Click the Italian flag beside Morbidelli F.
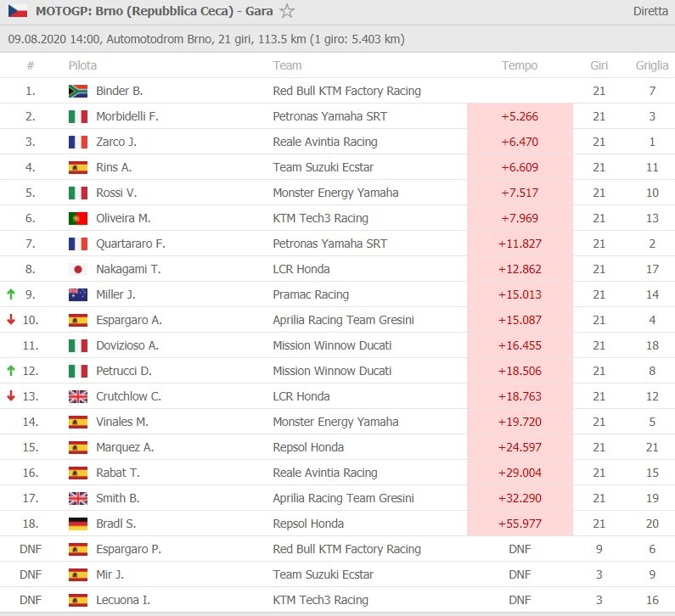The width and height of the screenshot is (675, 616). pos(78,116)
